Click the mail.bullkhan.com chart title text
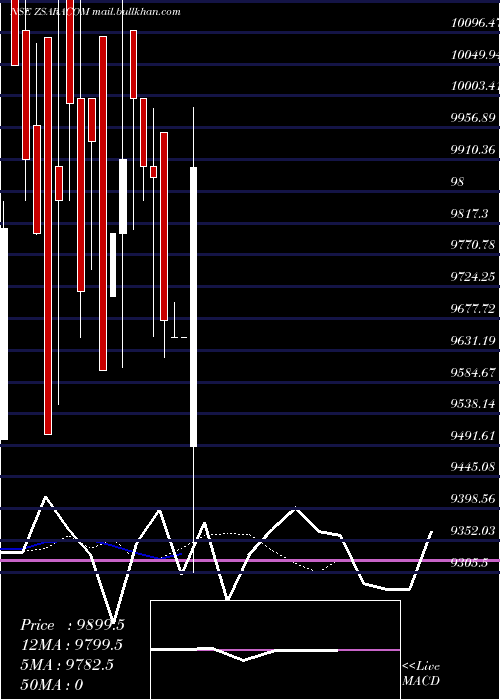This screenshot has height=700, width=500. point(136,12)
